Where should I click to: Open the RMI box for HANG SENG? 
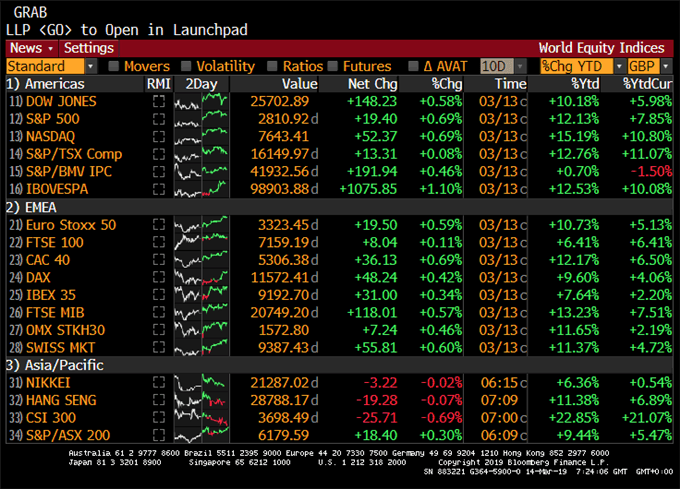(159, 400)
